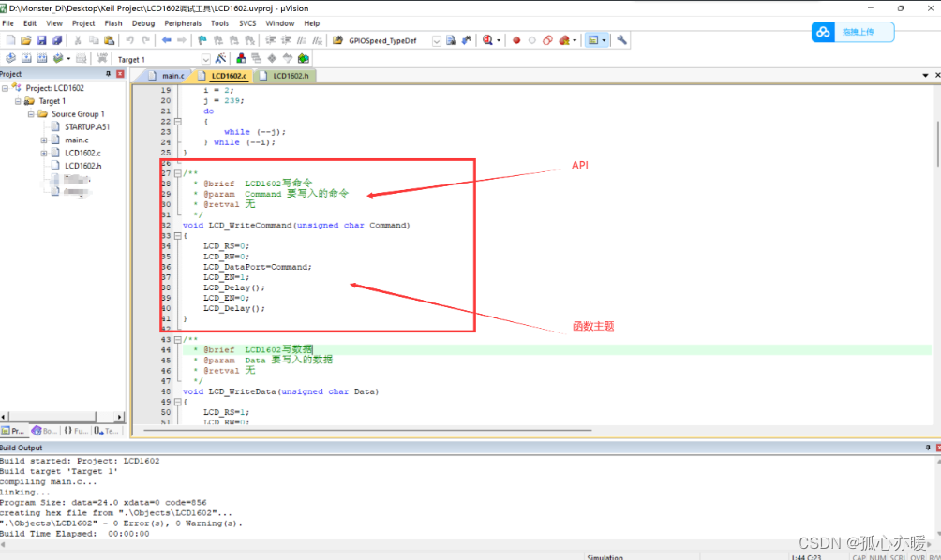Navigate forwards with right arrow icon

(x=182, y=40)
